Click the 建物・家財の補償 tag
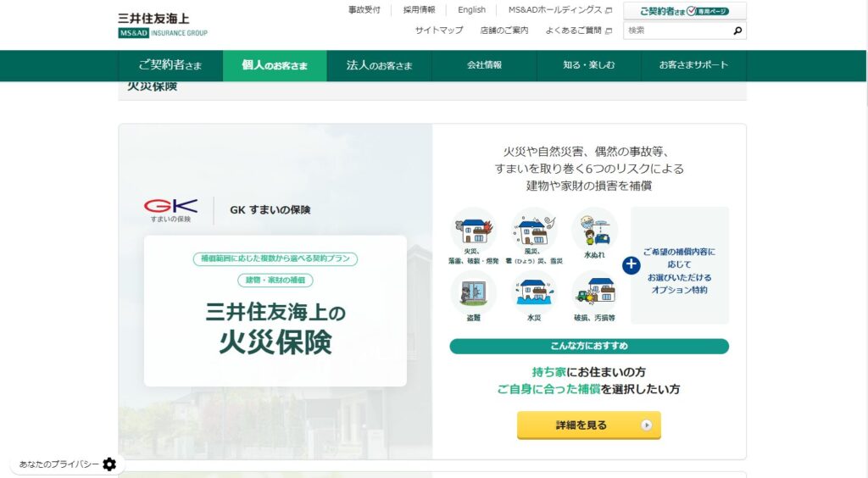868x478 pixels. point(275,280)
